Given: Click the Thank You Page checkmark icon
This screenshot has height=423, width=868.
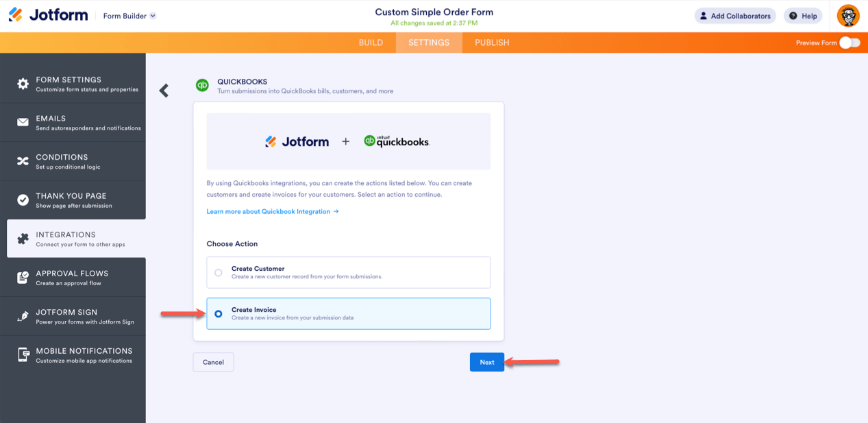Looking at the screenshot, I should click(23, 200).
